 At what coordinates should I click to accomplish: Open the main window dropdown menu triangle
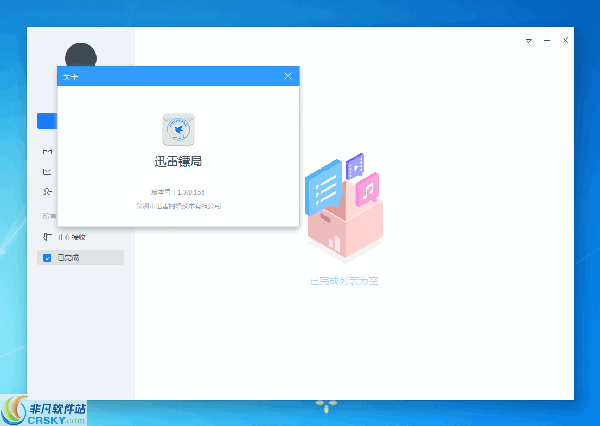pyautogui.click(x=528, y=41)
